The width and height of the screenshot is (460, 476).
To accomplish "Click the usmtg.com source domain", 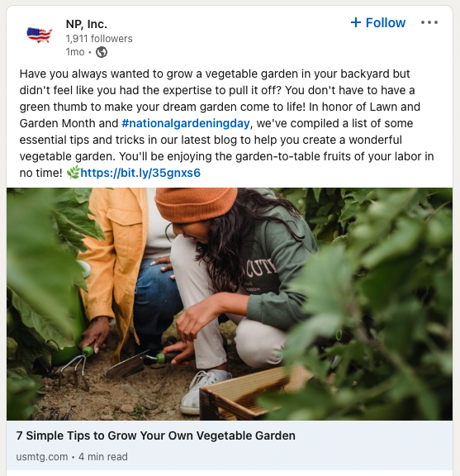I will pos(42,456).
